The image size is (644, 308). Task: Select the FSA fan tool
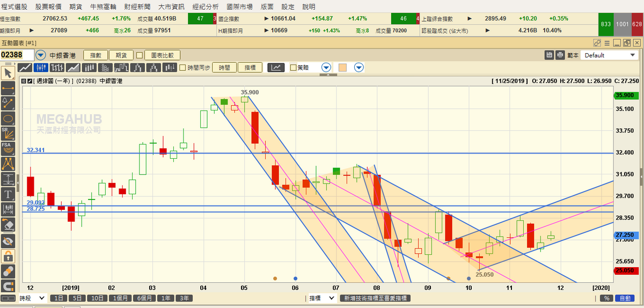8,148
